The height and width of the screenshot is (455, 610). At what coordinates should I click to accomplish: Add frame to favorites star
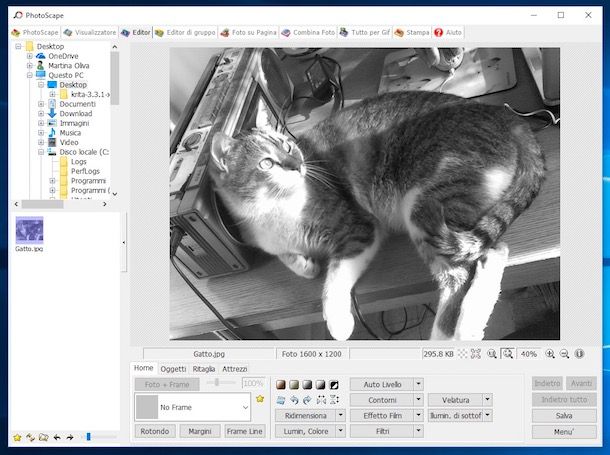[260, 399]
